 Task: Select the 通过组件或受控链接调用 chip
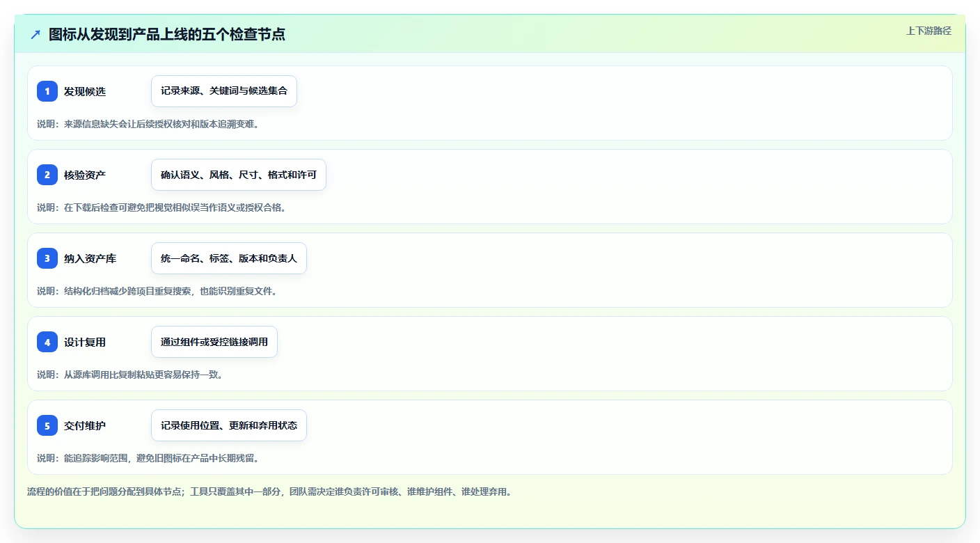214,342
